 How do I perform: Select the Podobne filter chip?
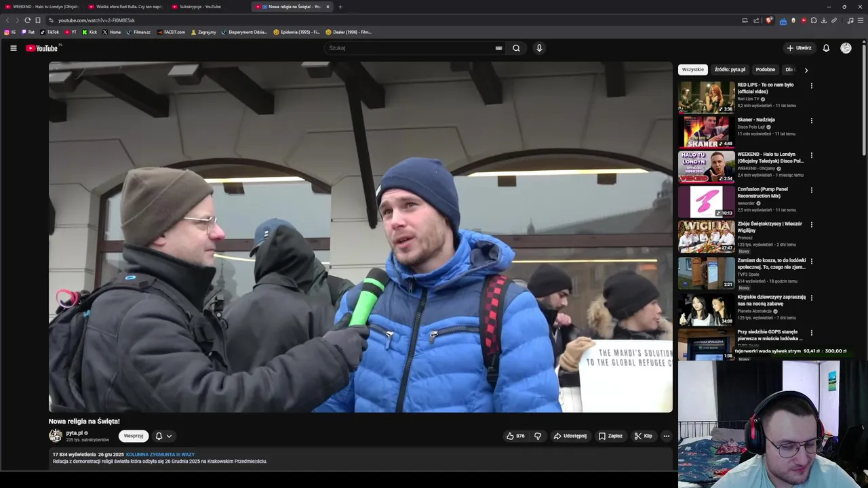pos(766,70)
